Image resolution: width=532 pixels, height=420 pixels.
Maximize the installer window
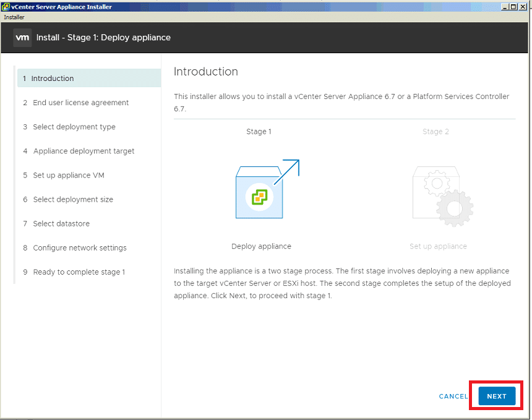513,7
